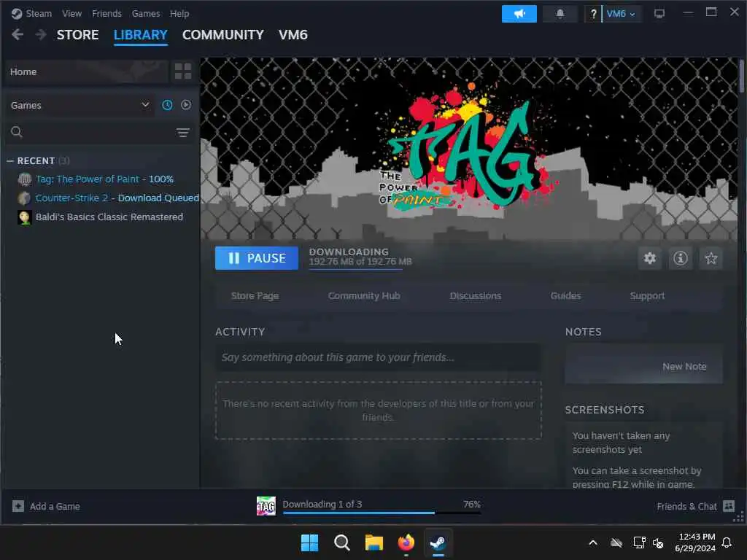Open View menu

[x=71, y=14]
